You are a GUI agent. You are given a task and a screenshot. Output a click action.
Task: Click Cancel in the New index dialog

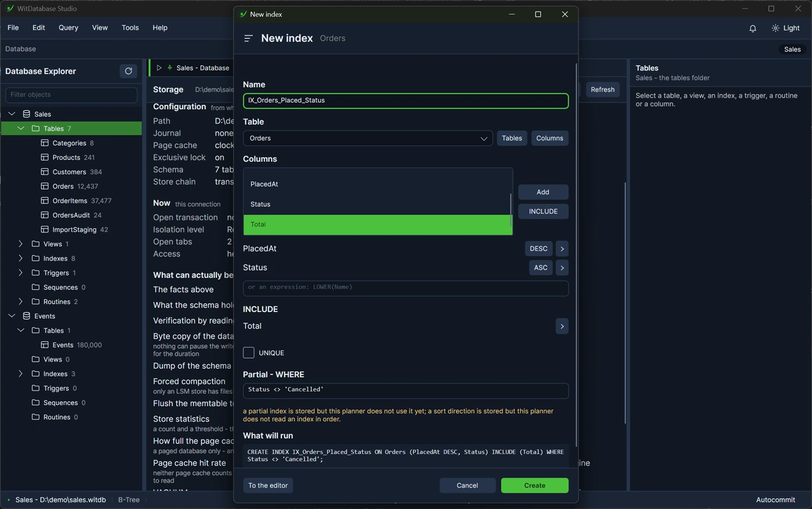point(467,485)
